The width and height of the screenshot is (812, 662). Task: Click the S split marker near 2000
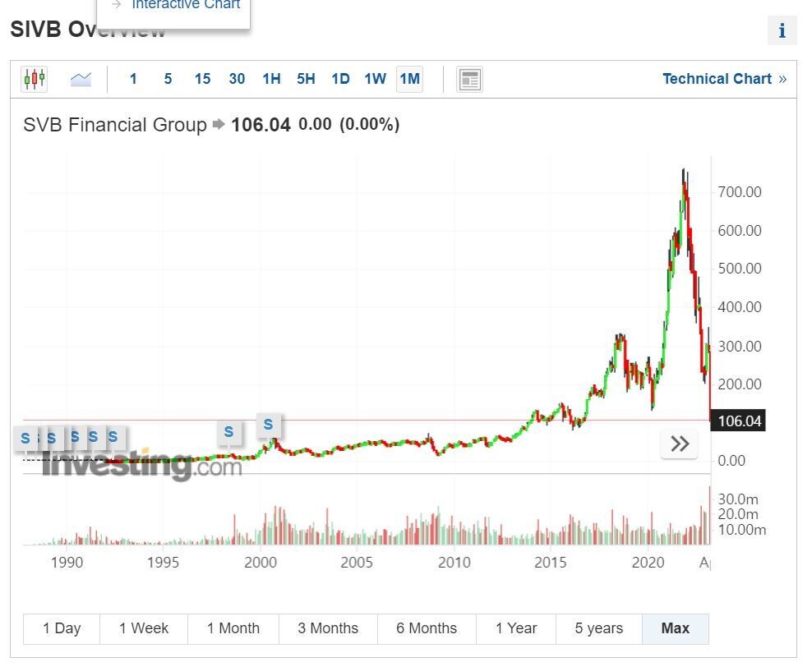click(268, 425)
